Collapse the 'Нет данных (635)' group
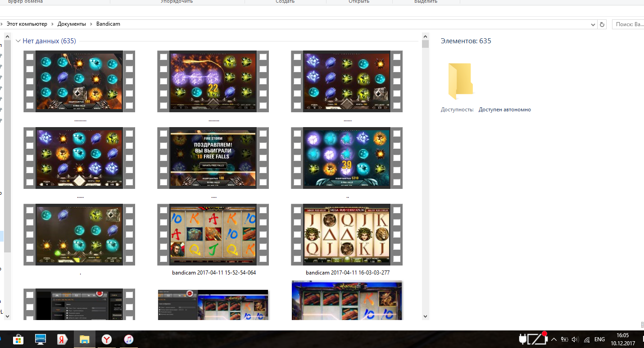This screenshot has width=644, height=348. [x=18, y=41]
